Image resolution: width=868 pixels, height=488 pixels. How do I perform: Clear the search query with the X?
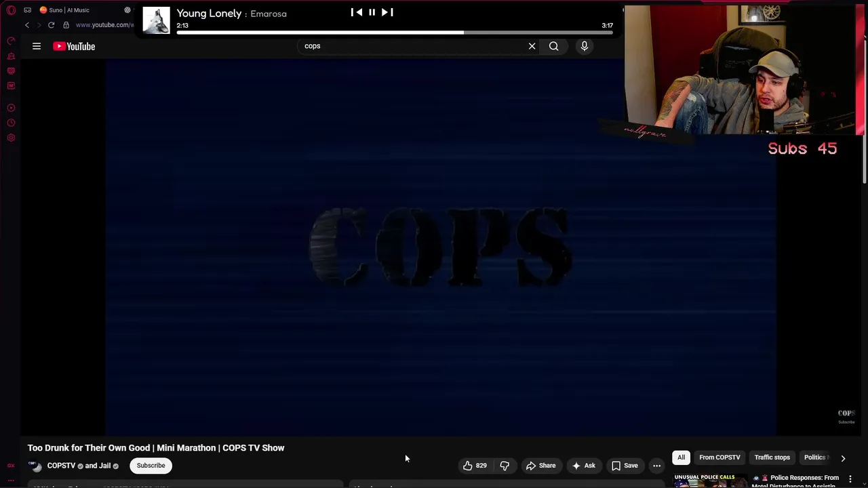point(532,46)
